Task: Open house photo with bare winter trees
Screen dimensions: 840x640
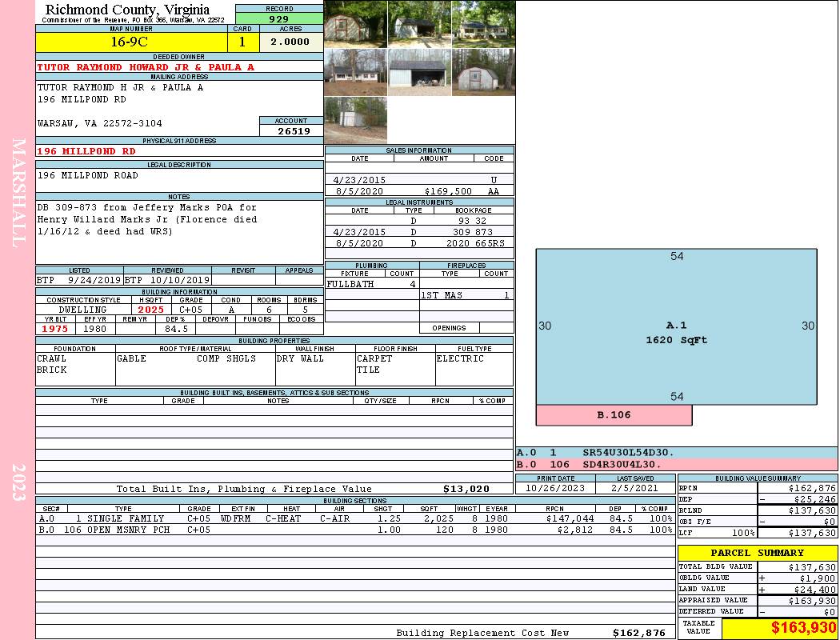Action: point(355,72)
